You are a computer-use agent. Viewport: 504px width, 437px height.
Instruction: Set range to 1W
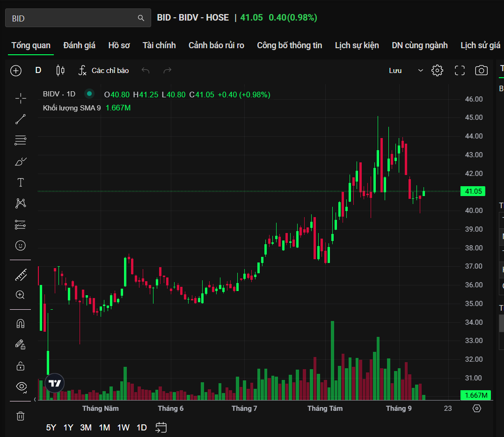pos(124,428)
